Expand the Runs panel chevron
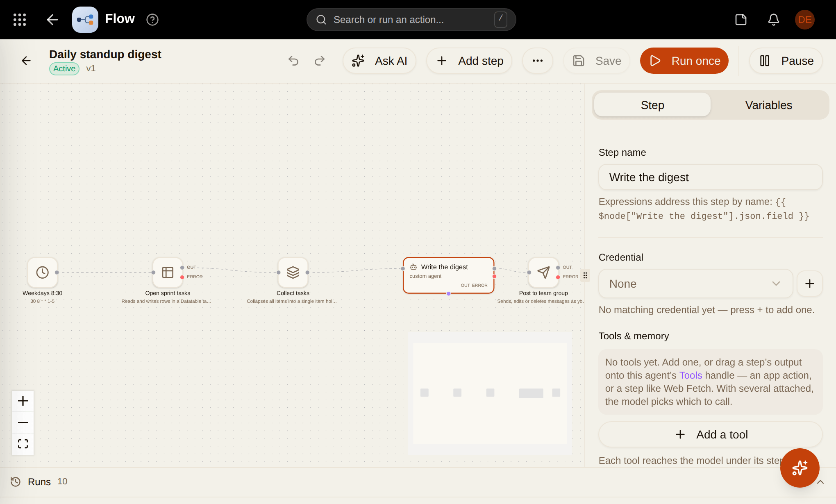836x504 pixels. click(x=821, y=482)
